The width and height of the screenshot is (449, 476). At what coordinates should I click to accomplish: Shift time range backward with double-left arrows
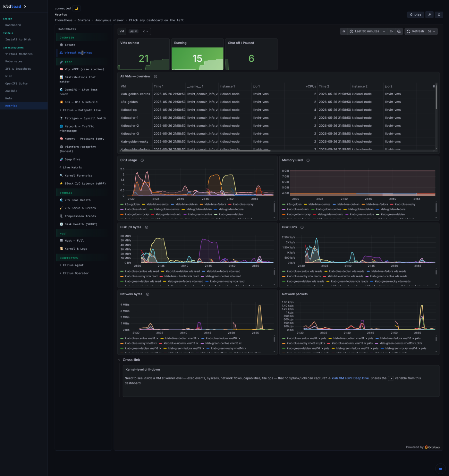pos(344,31)
